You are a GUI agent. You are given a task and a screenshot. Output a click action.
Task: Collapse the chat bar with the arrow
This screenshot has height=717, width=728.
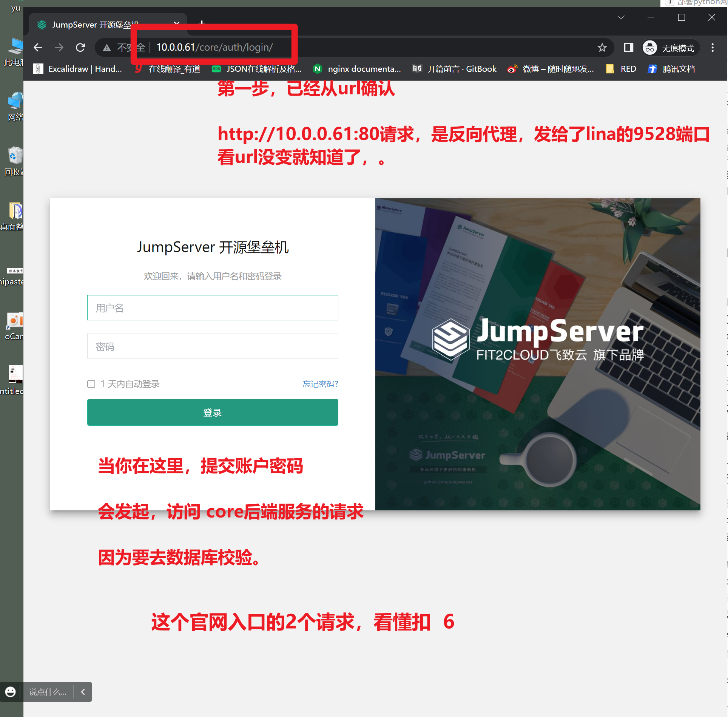(83, 692)
